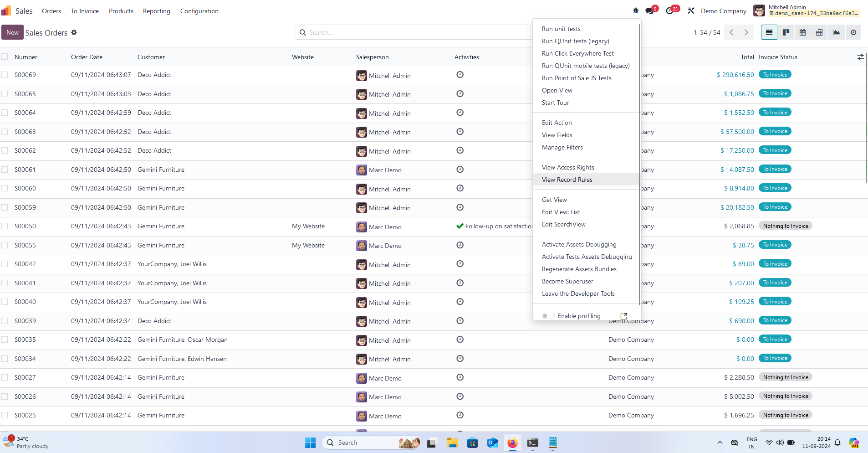Click the Windows Start button

310,443
